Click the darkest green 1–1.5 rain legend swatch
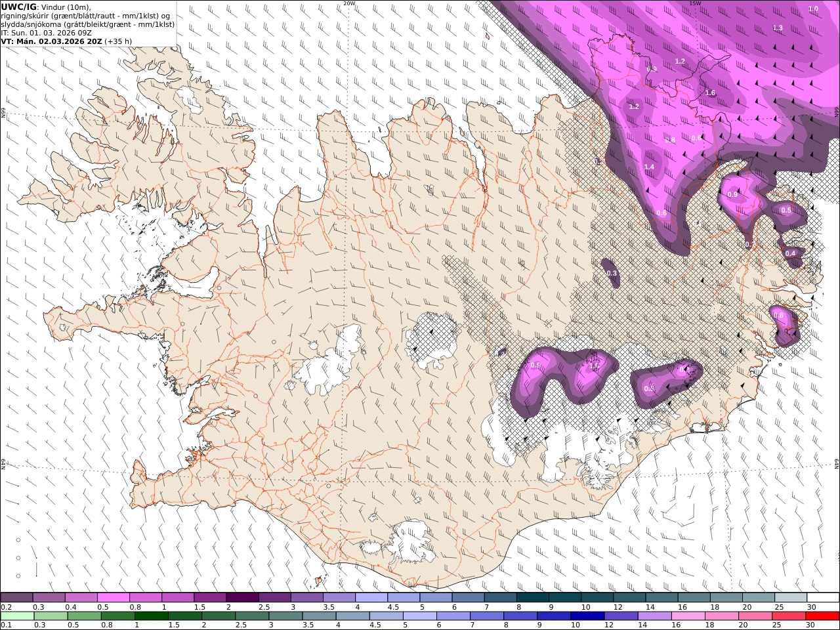840x630 pixels. click(x=151, y=616)
